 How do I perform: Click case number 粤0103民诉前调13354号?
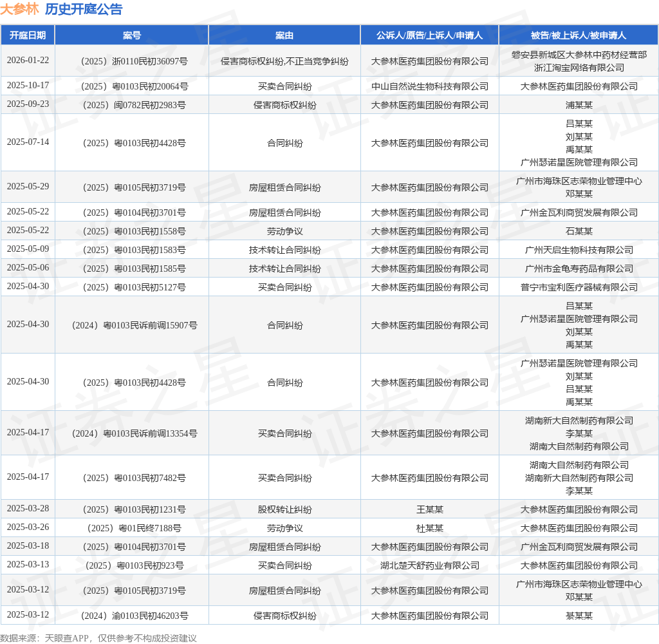point(135,433)
